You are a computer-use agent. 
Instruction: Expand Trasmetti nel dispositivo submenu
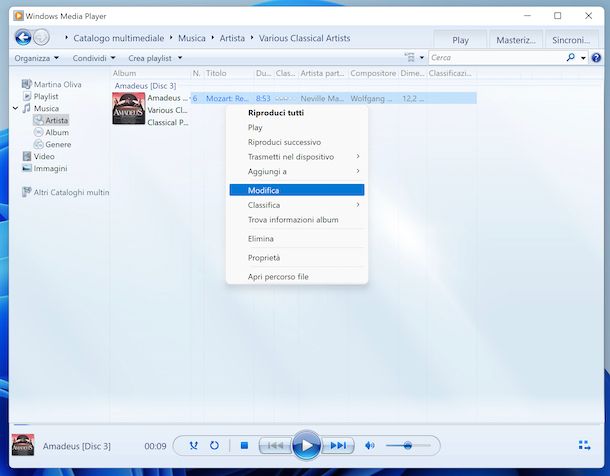[x=297, y=157]
